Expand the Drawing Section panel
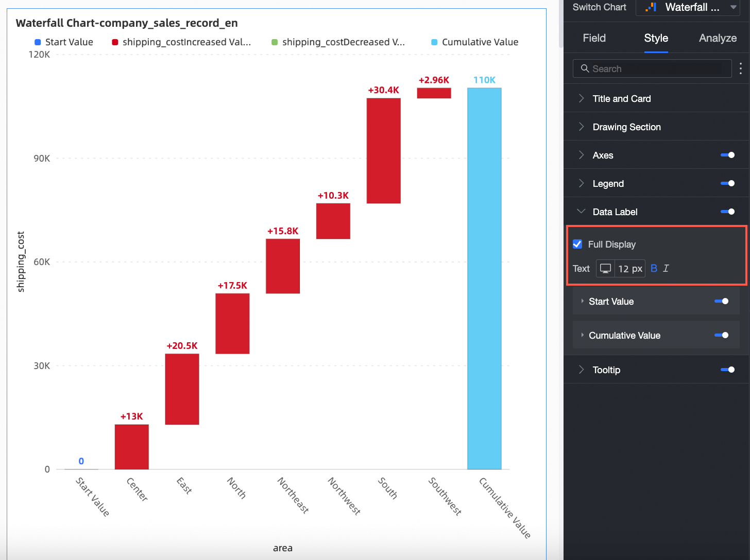The image size is (750, 560). pos(656,127)
